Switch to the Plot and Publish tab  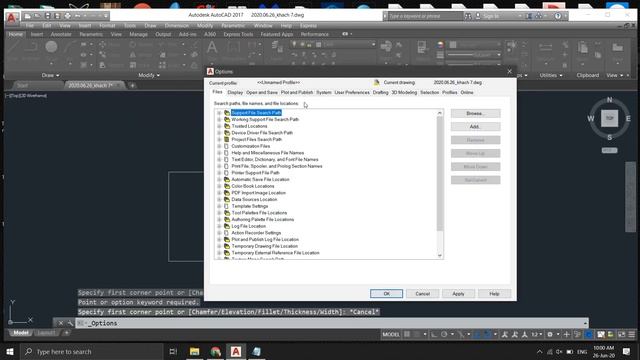tap(297, 93)
